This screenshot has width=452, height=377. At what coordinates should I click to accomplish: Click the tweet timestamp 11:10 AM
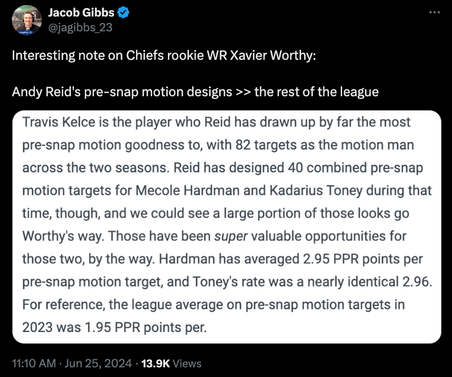(34, 363)
